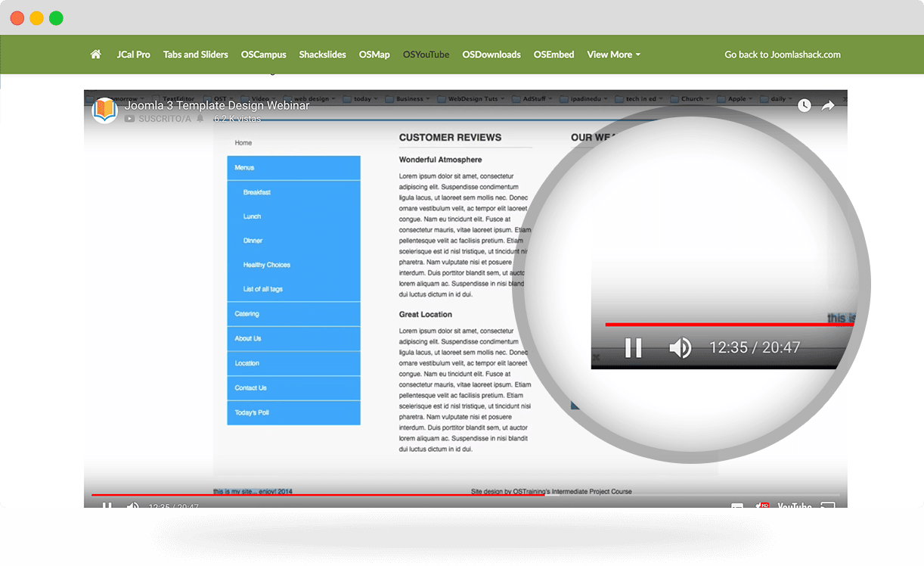The height and width of the screenshot is (566, 924).
Task: Click the yellow minimize window button
Action: (36, 18)
